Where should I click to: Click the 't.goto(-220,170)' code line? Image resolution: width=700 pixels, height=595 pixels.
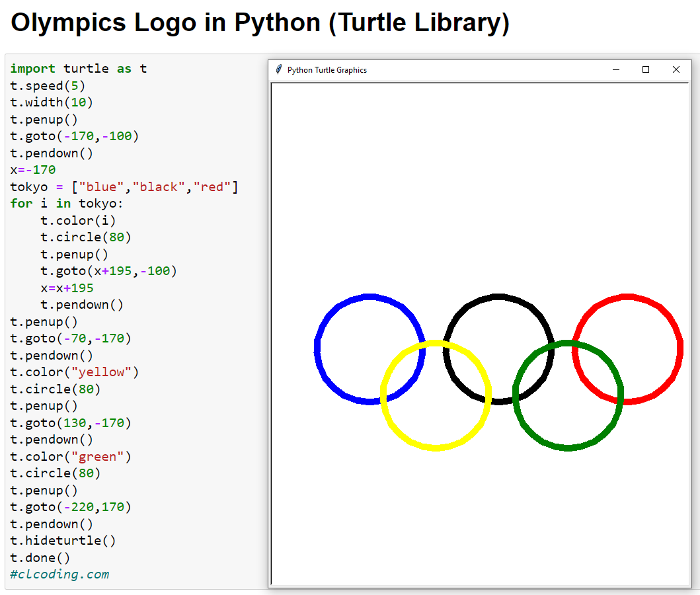click(71, 508)
